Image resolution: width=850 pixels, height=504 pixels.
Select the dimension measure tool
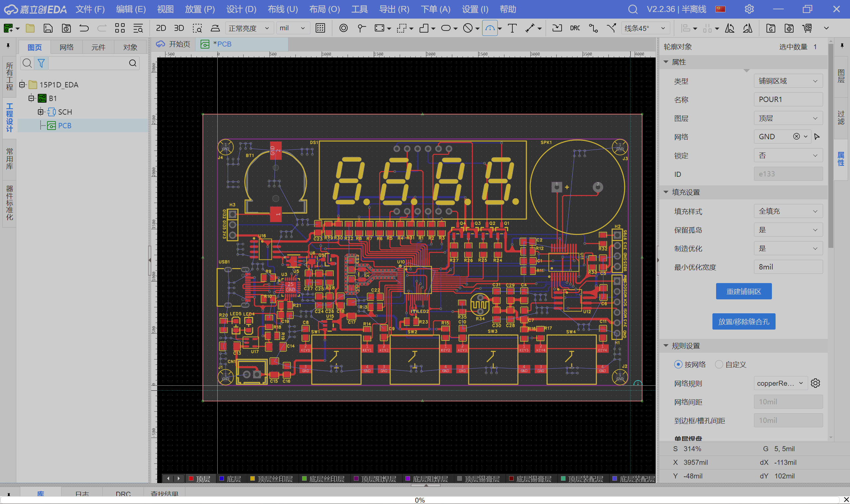[530, 28]
